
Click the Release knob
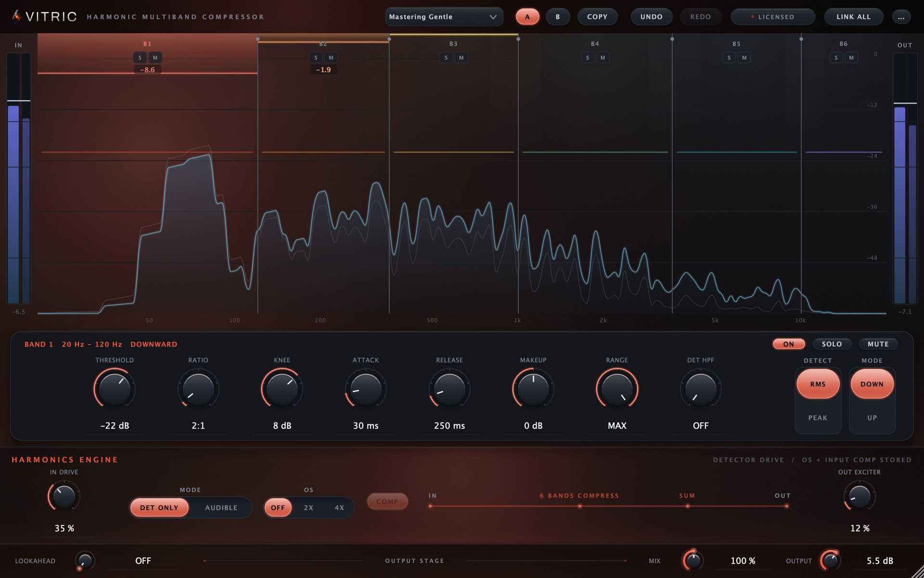click(449, 388)
